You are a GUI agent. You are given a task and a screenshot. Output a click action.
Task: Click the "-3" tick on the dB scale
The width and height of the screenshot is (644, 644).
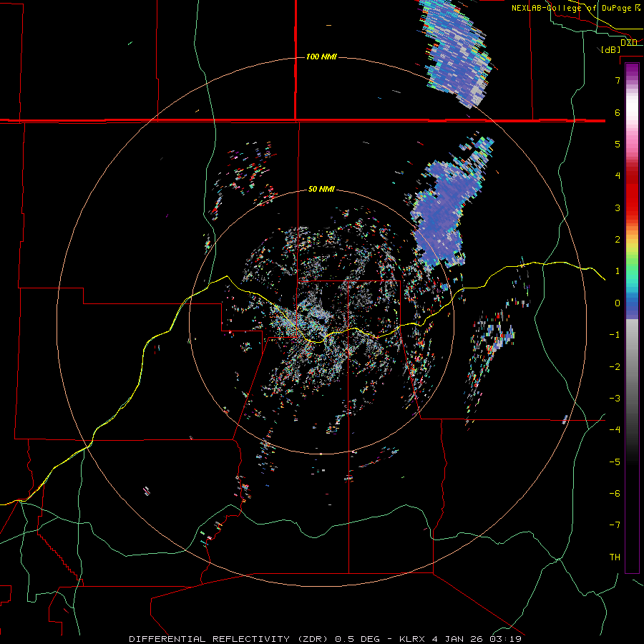pyautogui.click(x=615, y=399)
